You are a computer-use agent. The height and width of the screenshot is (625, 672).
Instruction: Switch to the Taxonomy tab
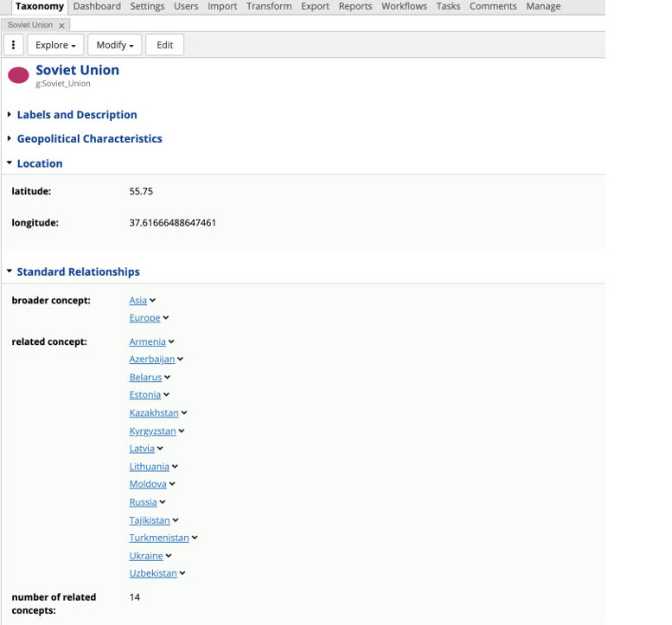pos(40,6)
